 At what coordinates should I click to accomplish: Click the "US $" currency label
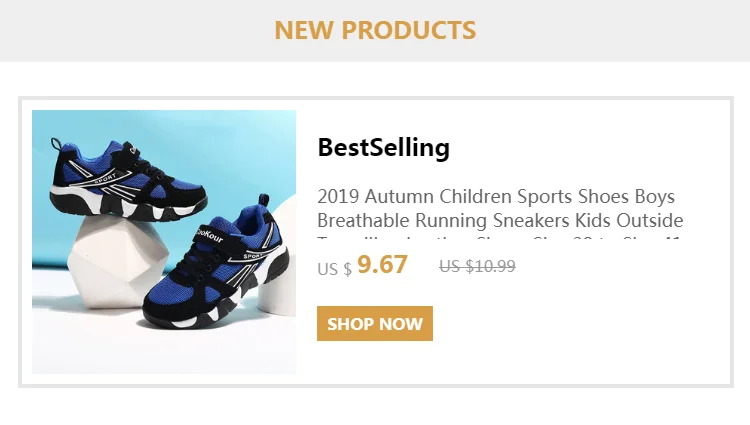[x=334, y=268]
